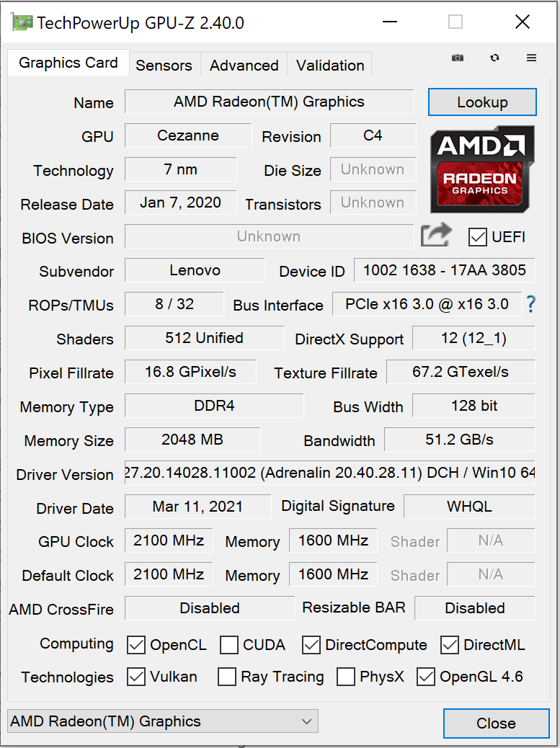Enable the Ray Tracing checkbox
This screenshot has height=748, width=560.
coord(227,677)
